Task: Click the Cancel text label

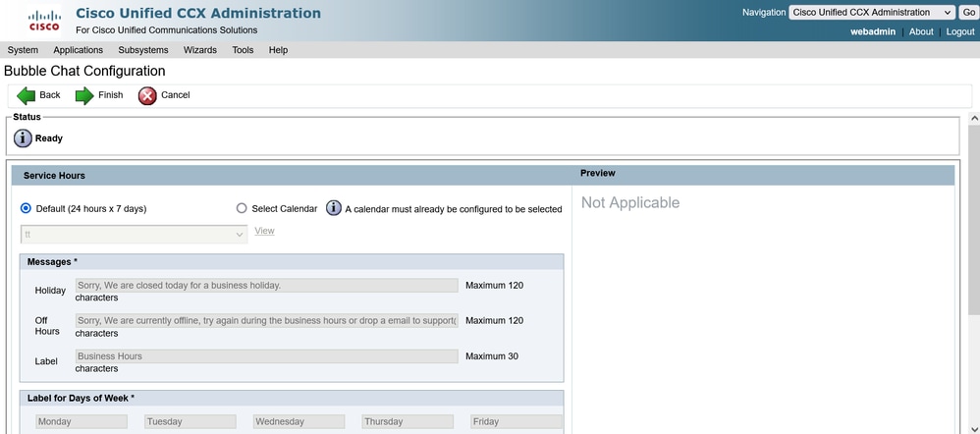Action: click(x=176, y=95)
